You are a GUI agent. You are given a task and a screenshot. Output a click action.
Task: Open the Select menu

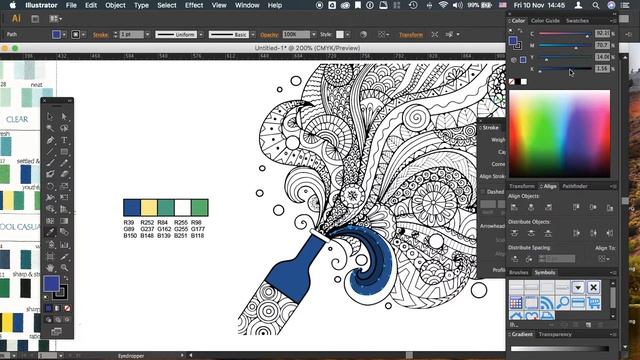(x=167, y=5)
